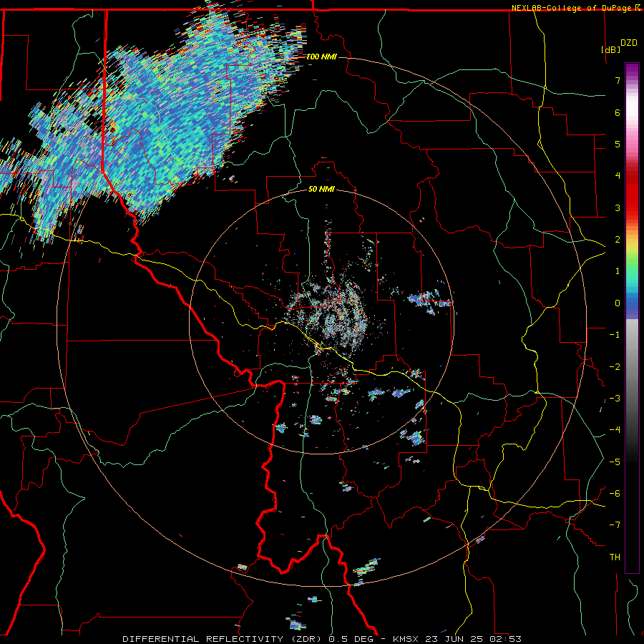The height and width of the screenshot is (644, 644).
Task: Click the '-7' value on the color scale
Action: pos(615,525)
